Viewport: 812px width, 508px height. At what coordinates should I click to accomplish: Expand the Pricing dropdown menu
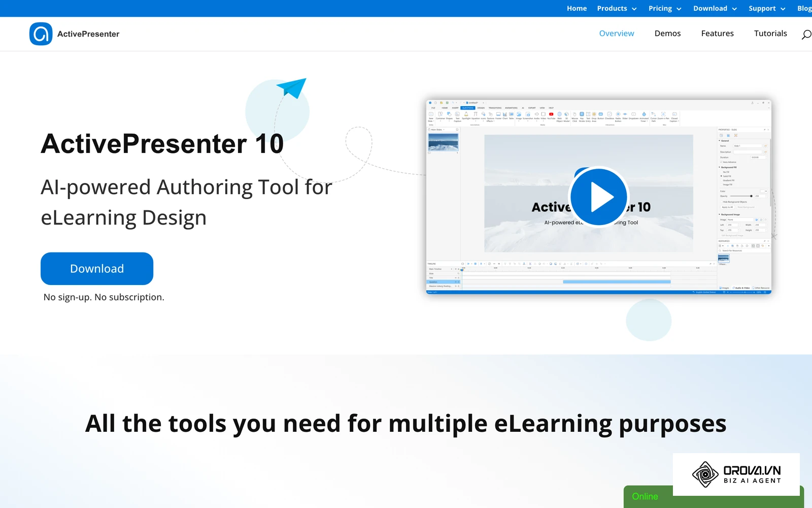[665, 9]
